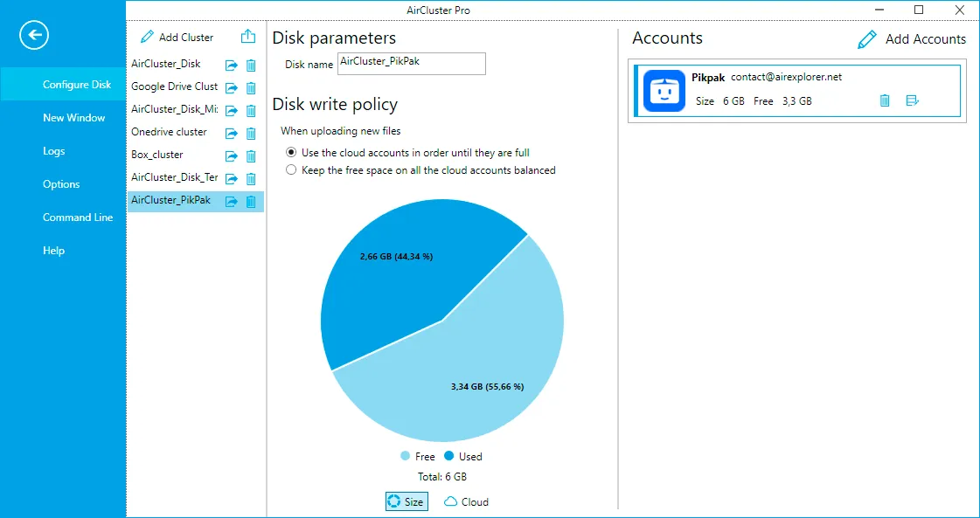Click Add Cluster label
The width and height of the screenshot is (980, 518).
[x=186, y=38]
